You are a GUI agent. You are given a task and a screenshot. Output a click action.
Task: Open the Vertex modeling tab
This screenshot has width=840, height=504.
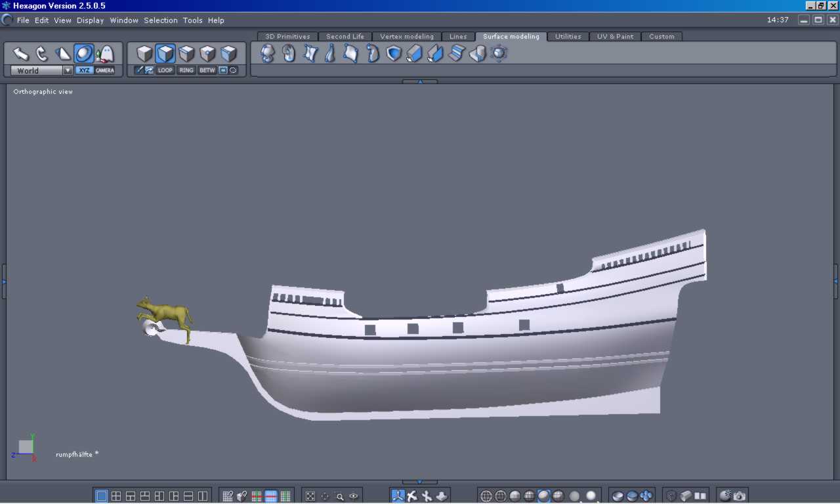point(407,37)
